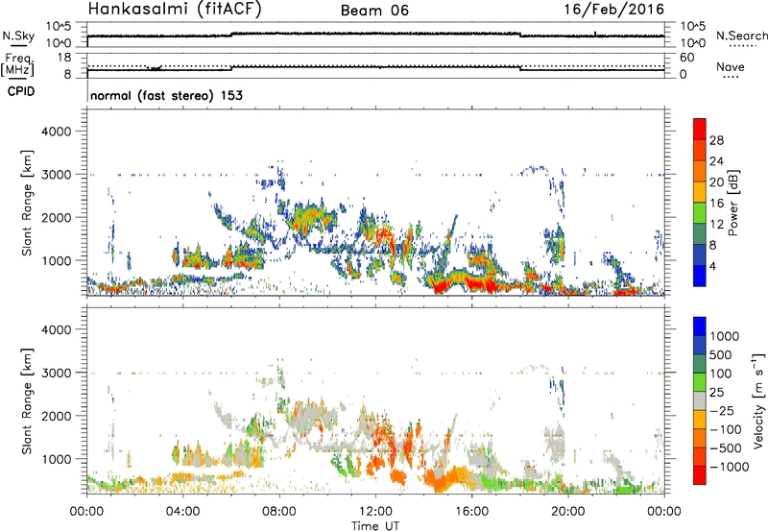Select the N.Sky legend label
This screenshot has height=532, width=768.
coord(18,36)
